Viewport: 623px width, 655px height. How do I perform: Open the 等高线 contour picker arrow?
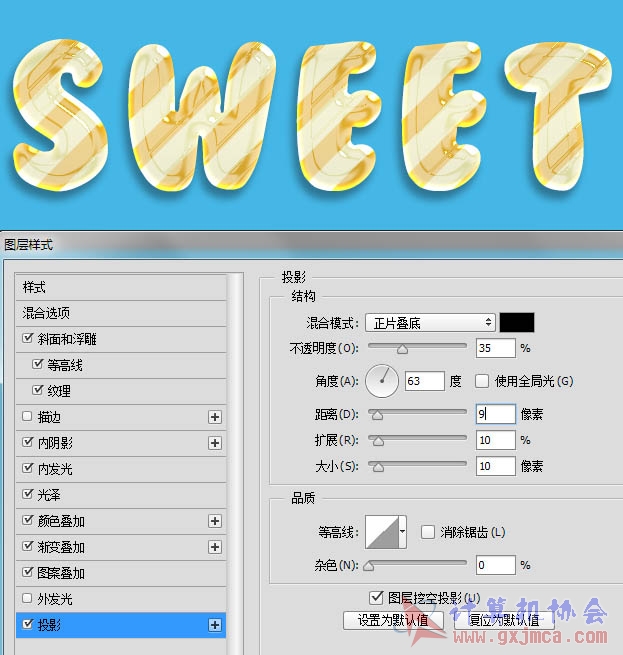pos(402,532)
